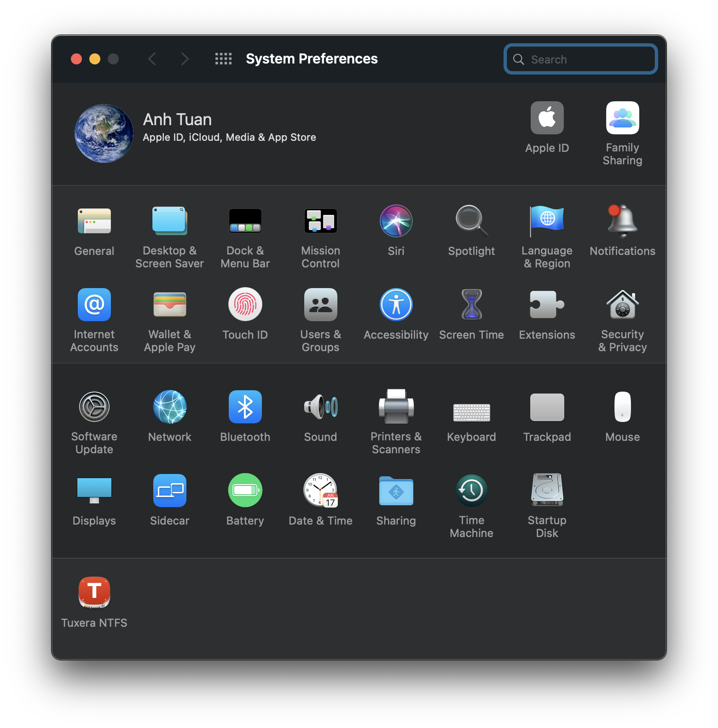The width and height of the screenshot is (718, 728).
Task: Open Startup Disk preferences
Action: pyautogui.click(x=547, y=491)
